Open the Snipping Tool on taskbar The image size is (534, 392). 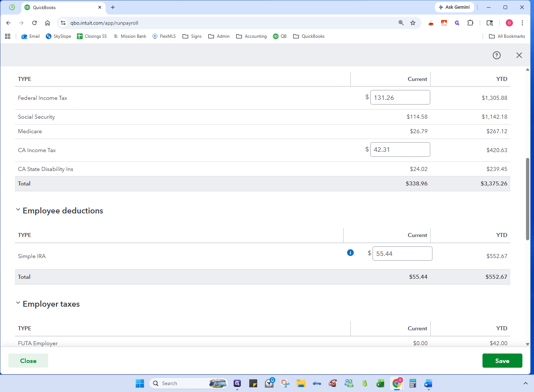(x=285, y=383)
